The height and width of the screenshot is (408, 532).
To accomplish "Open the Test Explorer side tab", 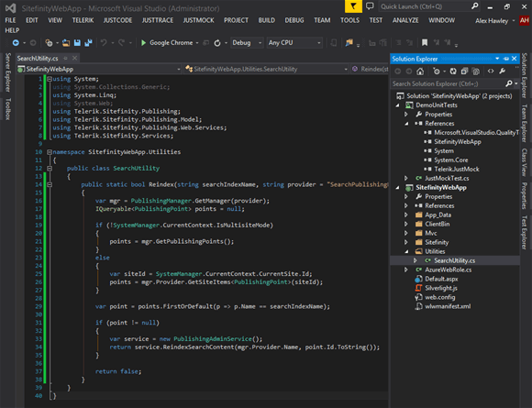I will [524, 233].
